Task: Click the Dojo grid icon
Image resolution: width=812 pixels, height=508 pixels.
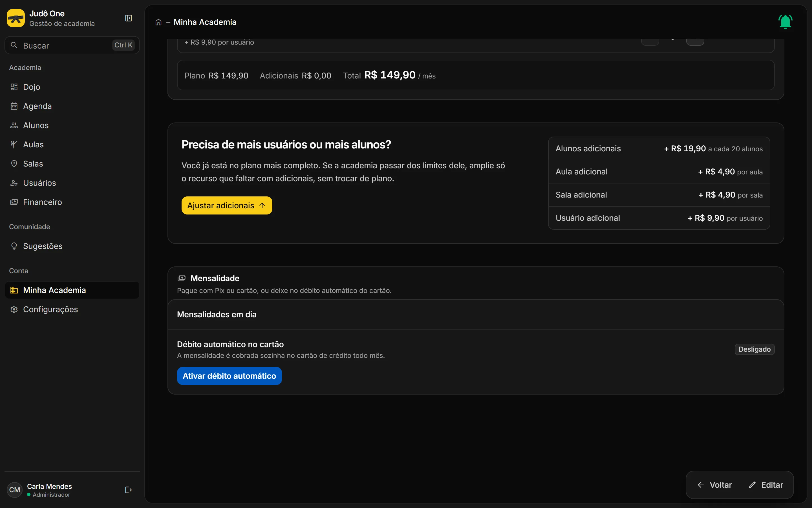Action: click(x=14, y=87)
